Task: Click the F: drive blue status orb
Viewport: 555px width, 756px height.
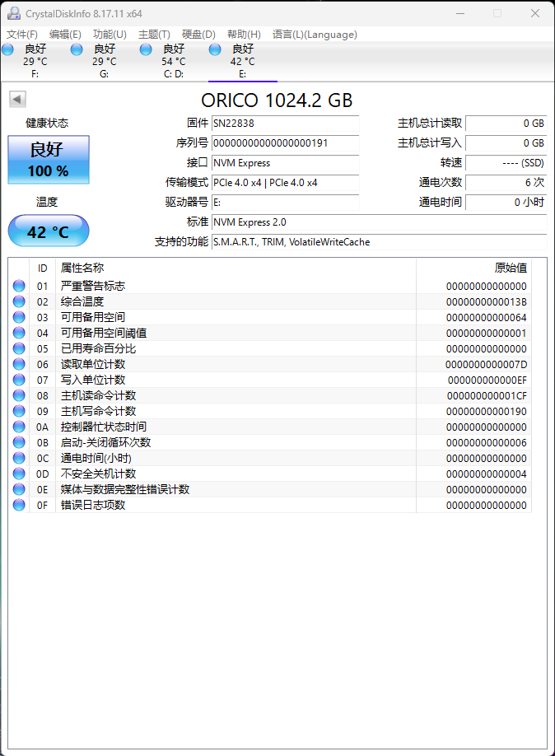Action: (7, 49)
